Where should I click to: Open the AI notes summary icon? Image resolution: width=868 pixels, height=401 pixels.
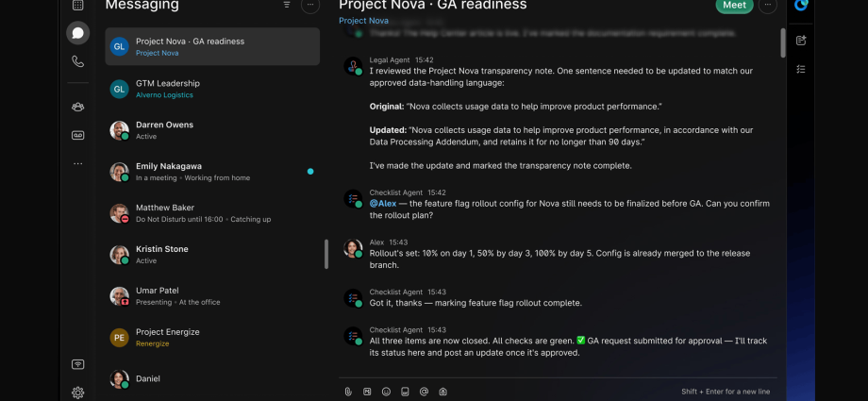801,41
